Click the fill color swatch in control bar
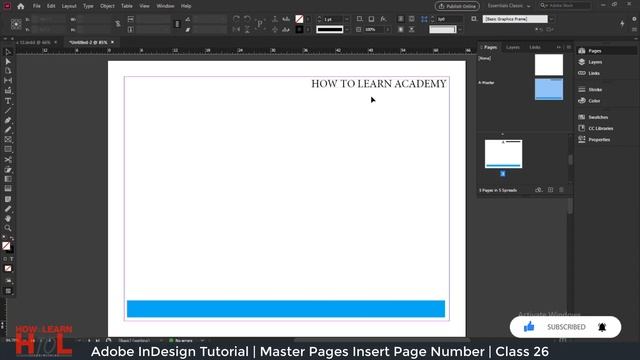Viewport: 640px width, 360px height. (x=299, y=19)
